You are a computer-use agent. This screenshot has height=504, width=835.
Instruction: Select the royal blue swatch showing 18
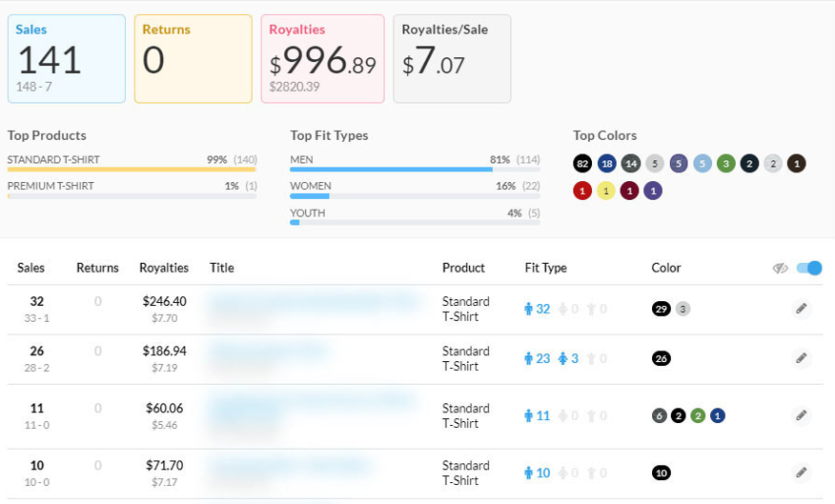pyautogui.click(x=607, y=164)
